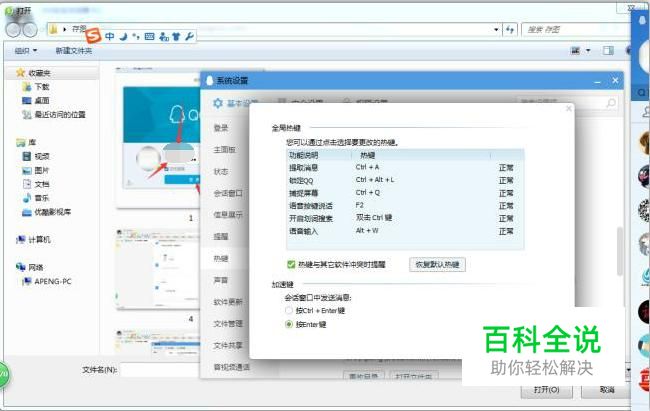Select 音乐 library in navigation pane
Screen dimensions: 650x411
[42, 198]
